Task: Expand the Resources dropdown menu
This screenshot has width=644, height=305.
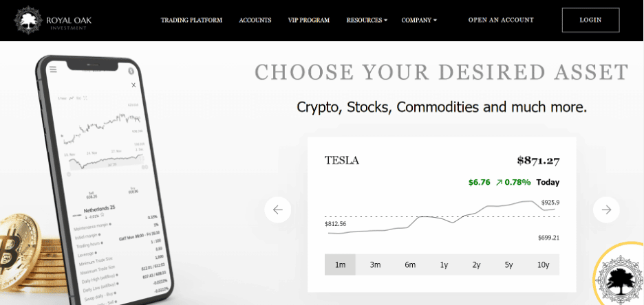Action: [367, 21]
